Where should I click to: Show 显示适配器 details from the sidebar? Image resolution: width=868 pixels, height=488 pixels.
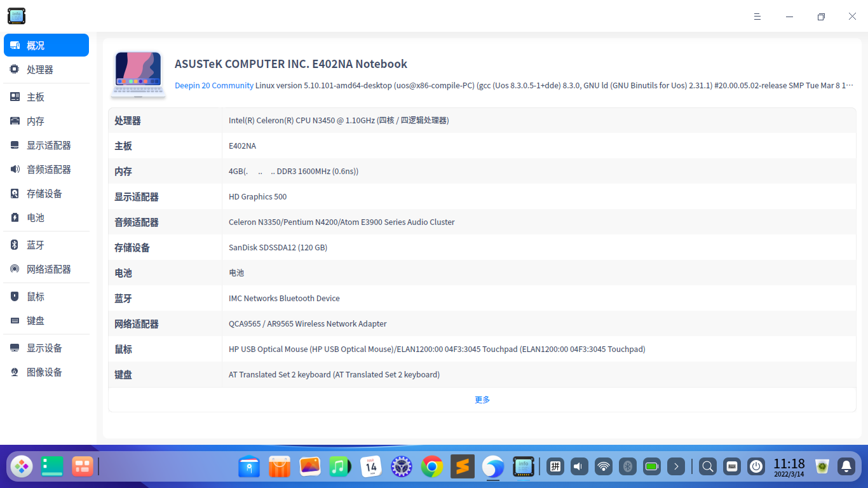[46, 145]
